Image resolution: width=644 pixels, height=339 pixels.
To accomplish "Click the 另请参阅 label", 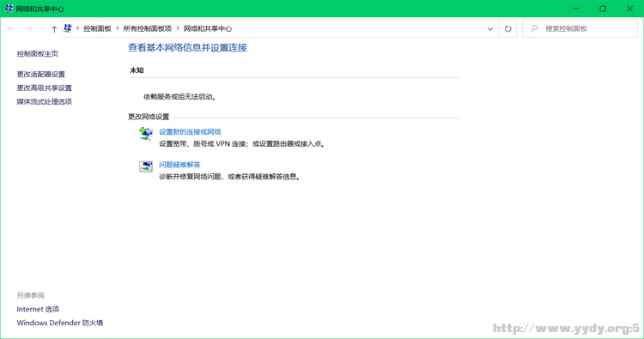I will tap(30, 295).
